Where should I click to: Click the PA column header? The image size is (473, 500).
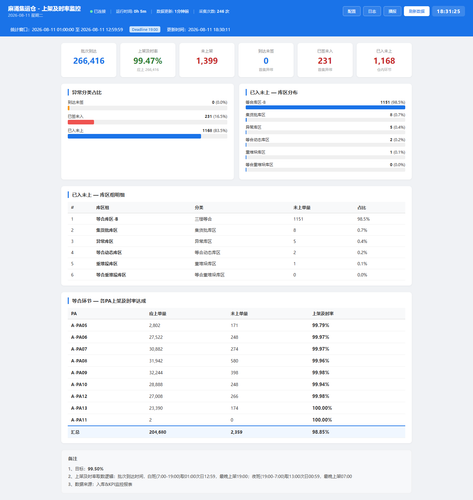pos(74,314)
